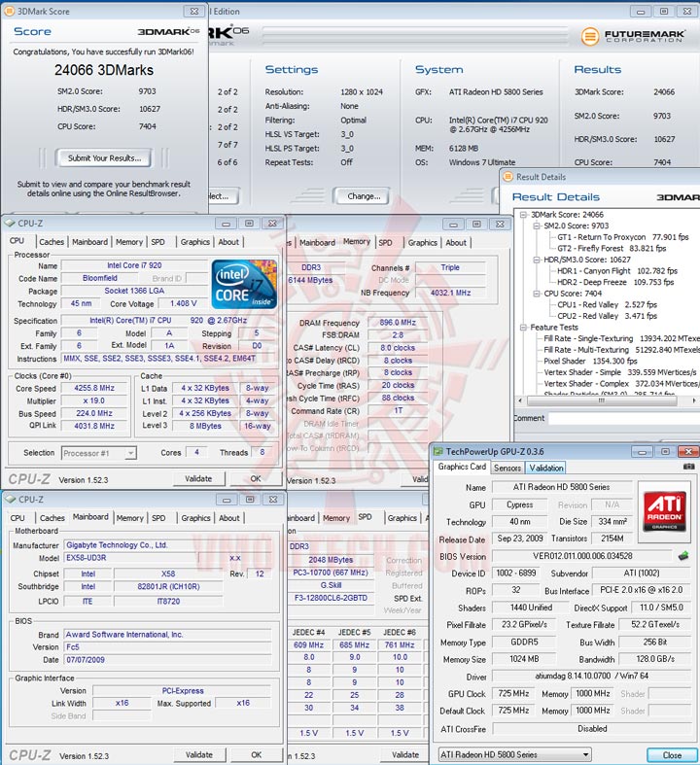The height and width of the screenshot is (765, 700).
Task: Click title icon of CPU-Z Motherboard window
Action: [x=10, y=499]
